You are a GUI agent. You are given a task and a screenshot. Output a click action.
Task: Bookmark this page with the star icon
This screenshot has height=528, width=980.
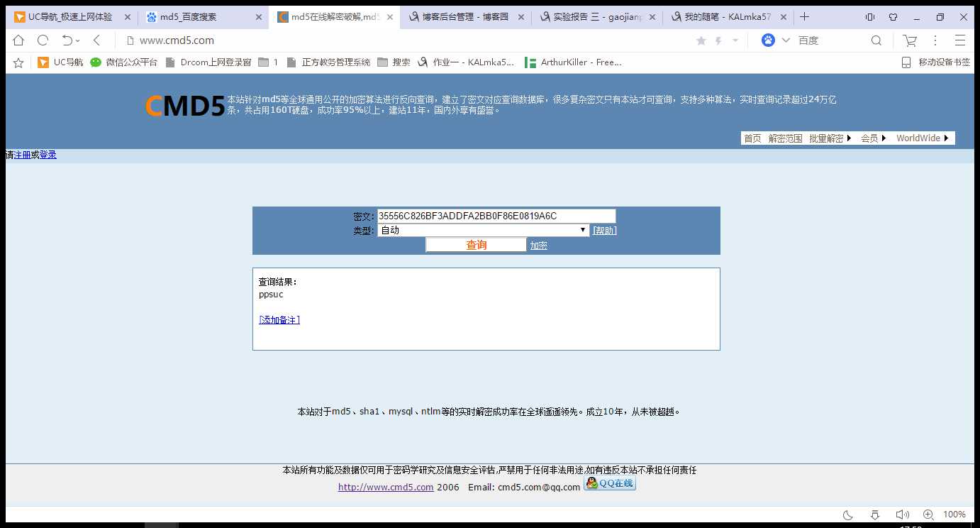pyautogui.click(x=701, y=40)
